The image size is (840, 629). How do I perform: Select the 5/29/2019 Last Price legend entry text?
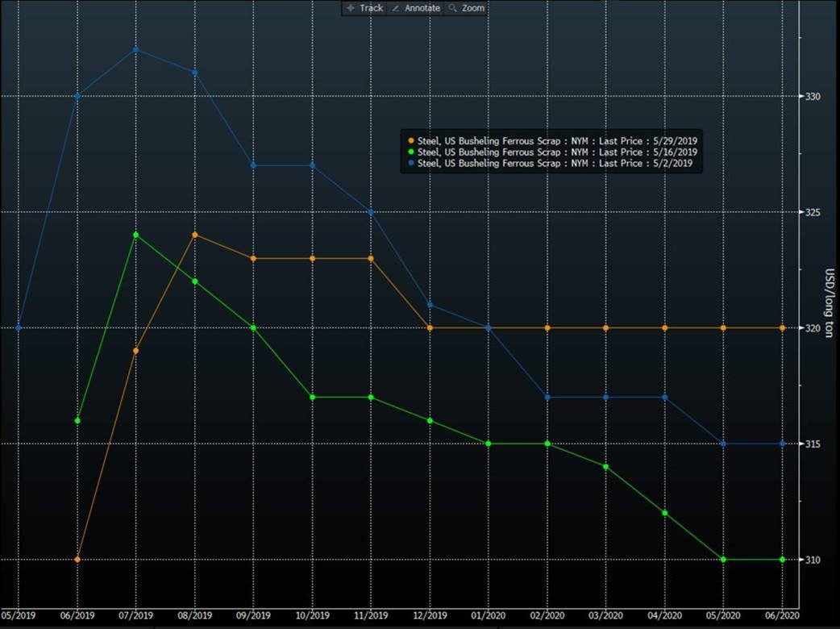(557, 141)
